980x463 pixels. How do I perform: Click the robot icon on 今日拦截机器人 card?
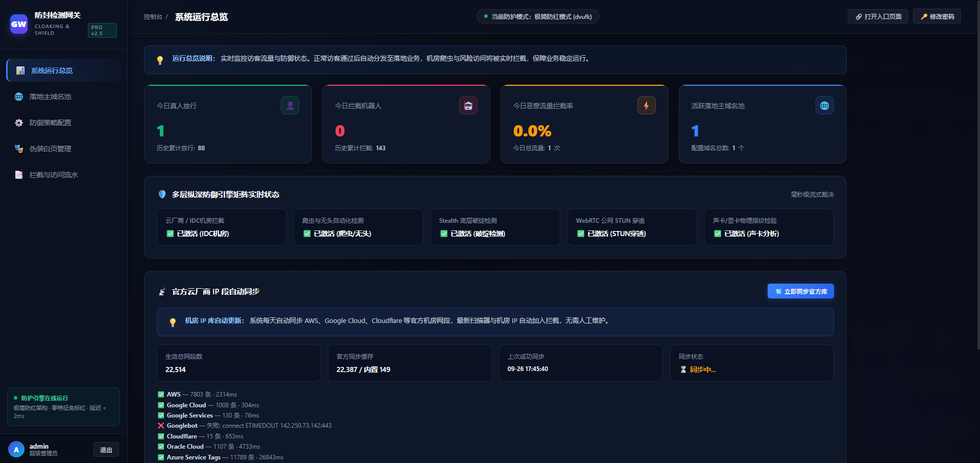(468, 105)
